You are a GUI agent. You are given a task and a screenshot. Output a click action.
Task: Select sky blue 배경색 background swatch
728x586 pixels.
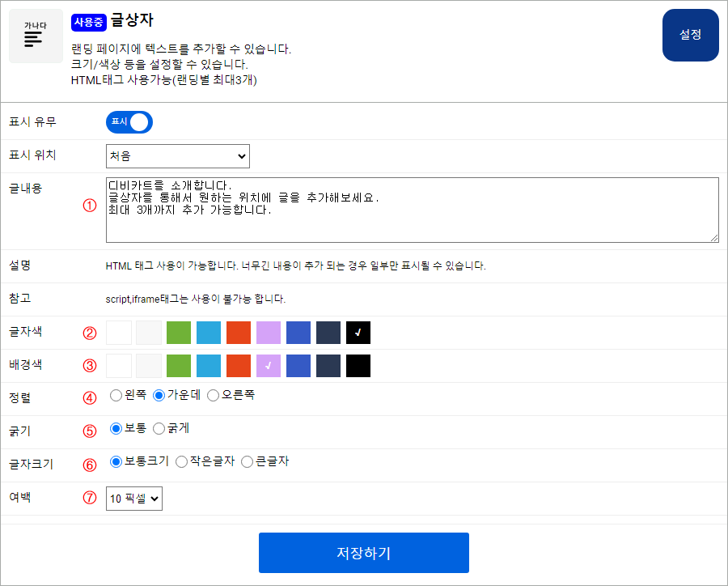point(209,365)
